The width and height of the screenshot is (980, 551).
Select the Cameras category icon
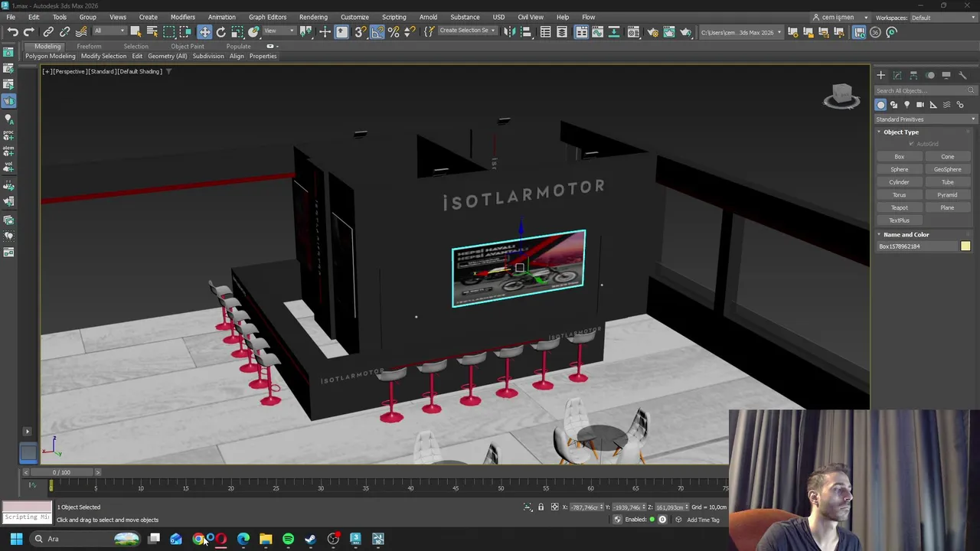click(x=920, y=105)
